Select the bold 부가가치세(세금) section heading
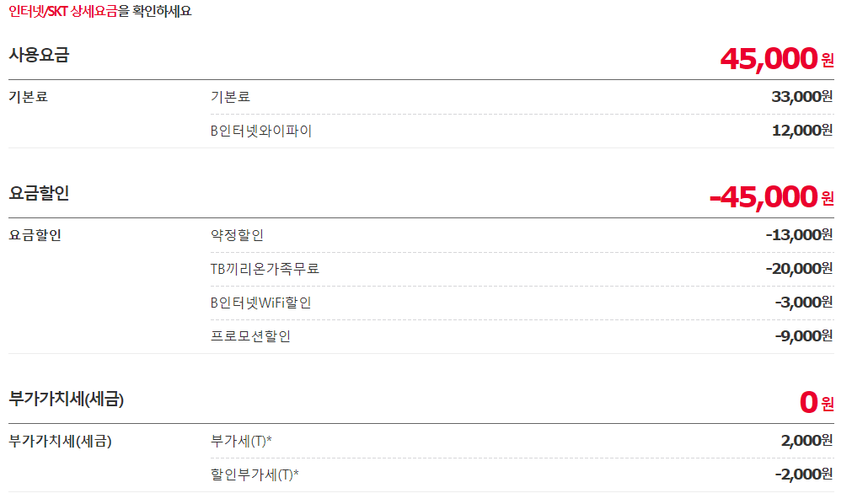This screenshot has height=504, width=852. coord(66,399)
